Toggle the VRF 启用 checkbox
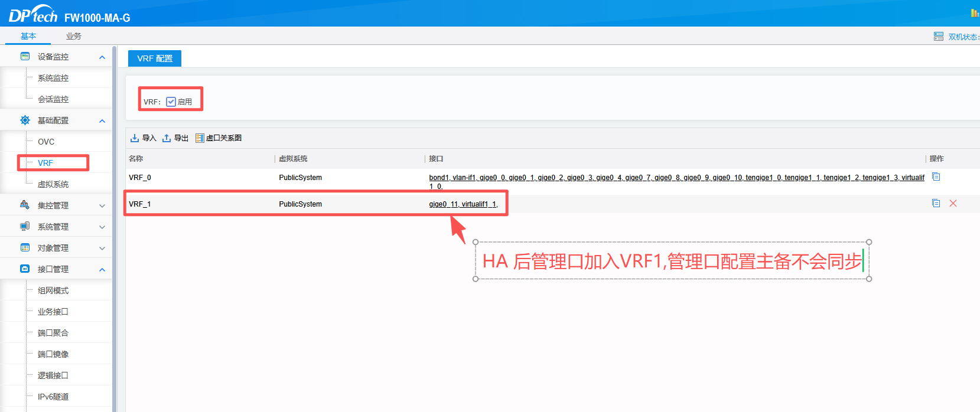 [171, 102]
